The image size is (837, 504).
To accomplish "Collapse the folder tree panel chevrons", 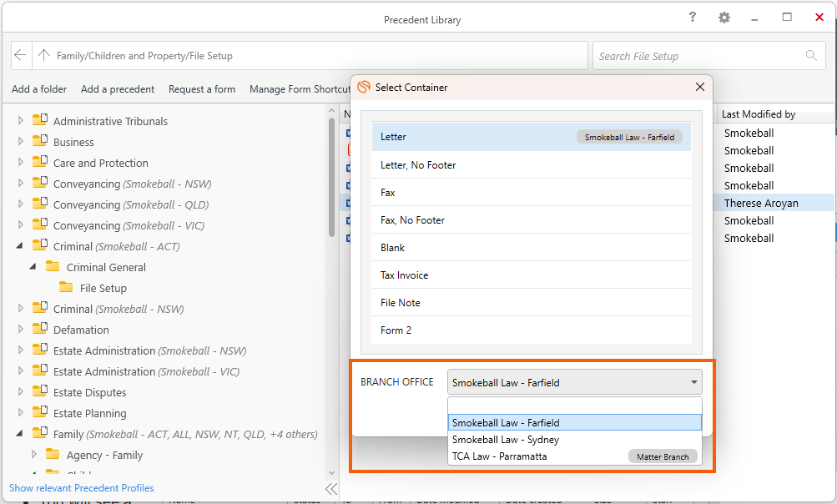I will pos(331,488).
